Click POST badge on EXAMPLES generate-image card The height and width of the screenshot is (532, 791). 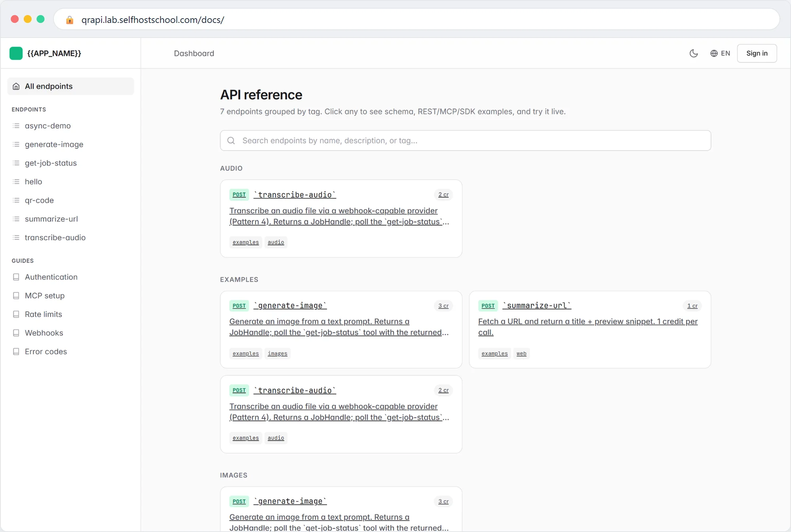[239, 306]
